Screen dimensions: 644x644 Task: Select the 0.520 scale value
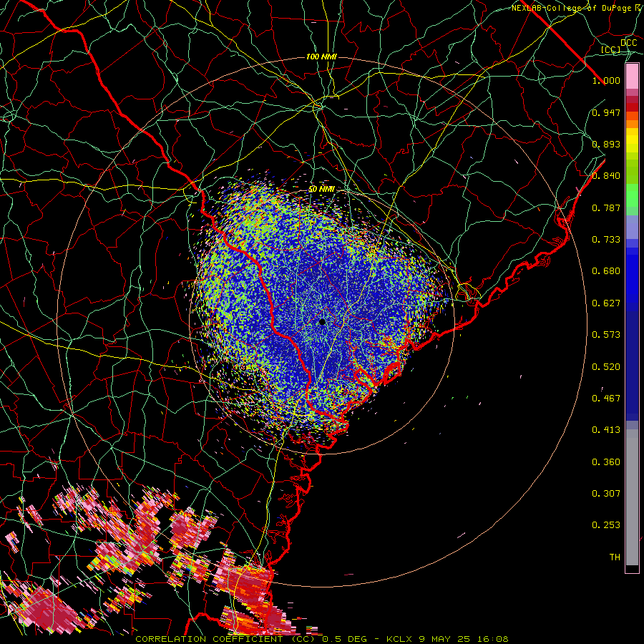coord(606,366)
